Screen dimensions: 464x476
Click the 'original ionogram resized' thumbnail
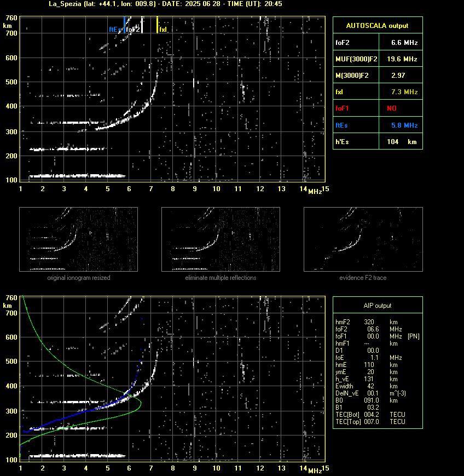[79, 239]
